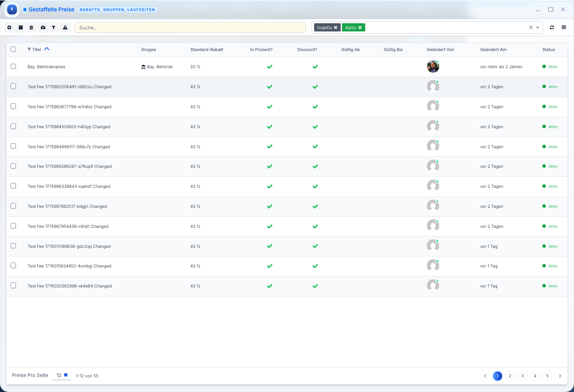Clear all status filters with X
The image size is (574, 392).
[x=531, y=28]
